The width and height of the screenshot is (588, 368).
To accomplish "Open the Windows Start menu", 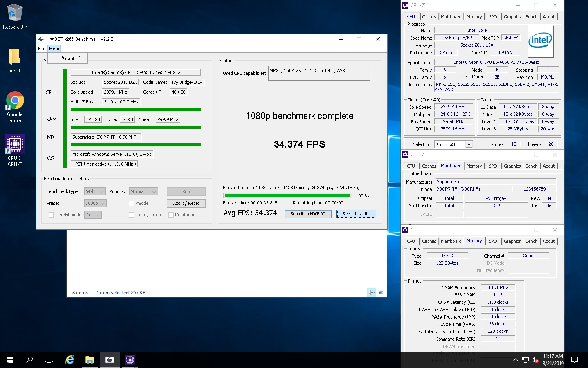I will click(10, 360).
